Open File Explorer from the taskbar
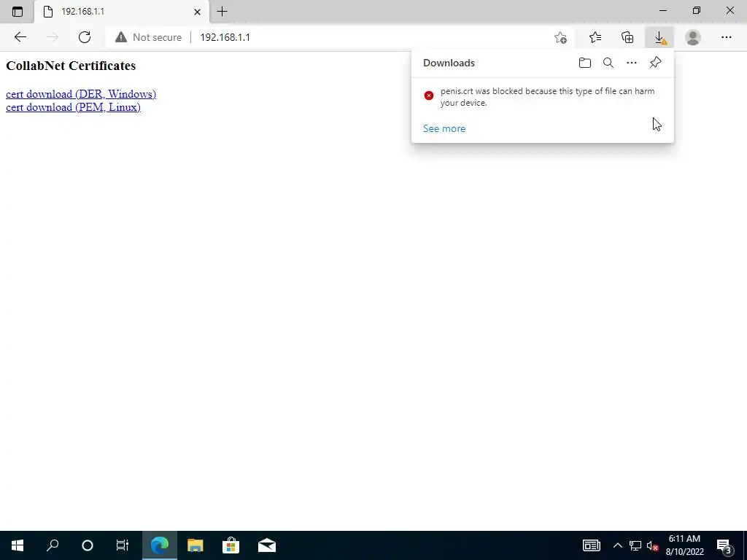This screenshot has height=560, width=747. [x=195, y=545]
